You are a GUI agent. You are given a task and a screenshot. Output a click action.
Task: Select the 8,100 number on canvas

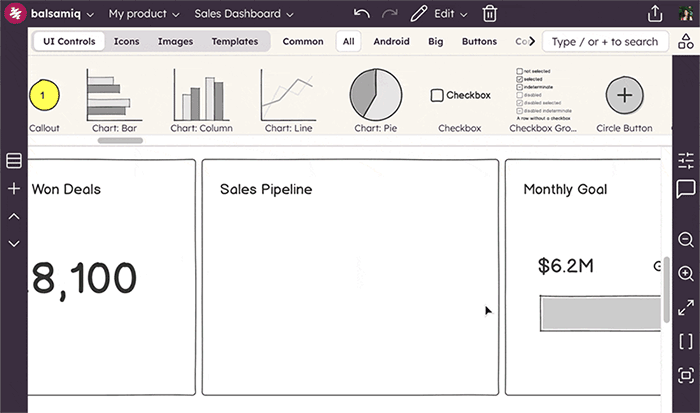pyautogui.click(x=83, y=279)
